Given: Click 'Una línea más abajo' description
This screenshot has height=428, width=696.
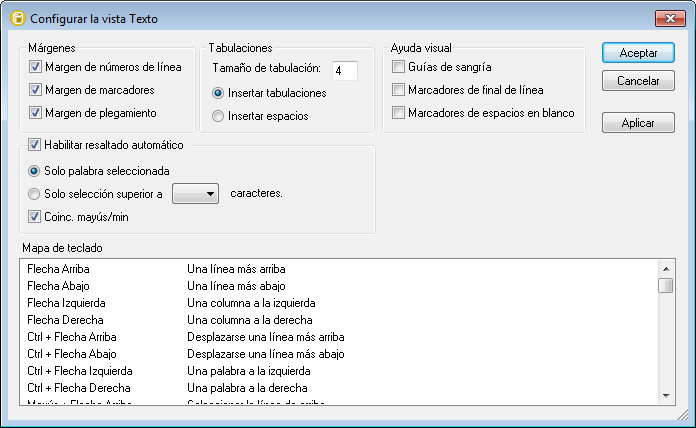Looking at the screenshot, I should tap(236, 286).
